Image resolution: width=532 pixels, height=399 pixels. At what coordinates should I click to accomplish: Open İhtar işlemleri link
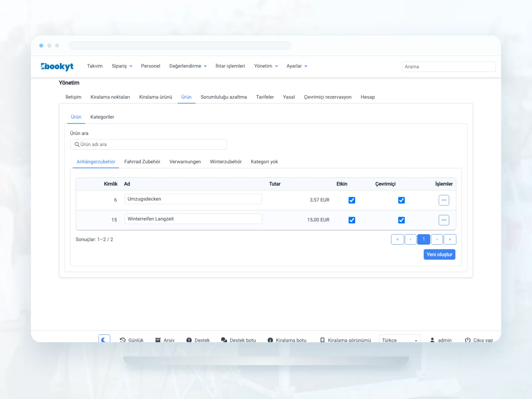pyautogui.click(x=230, y=66)
